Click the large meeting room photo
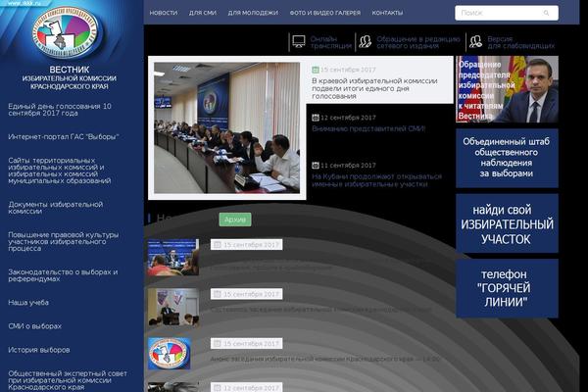Viewport: 588px width, 392px height. point(227,128)
